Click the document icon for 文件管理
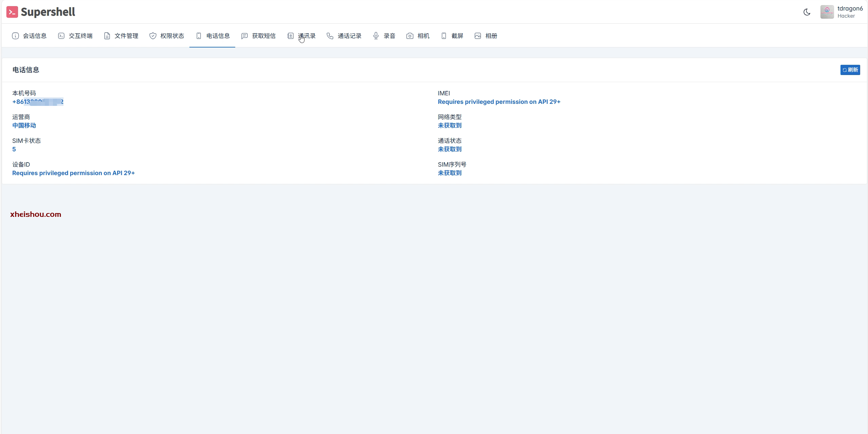Screen dimensions: 868x434 tap(107, 36)
